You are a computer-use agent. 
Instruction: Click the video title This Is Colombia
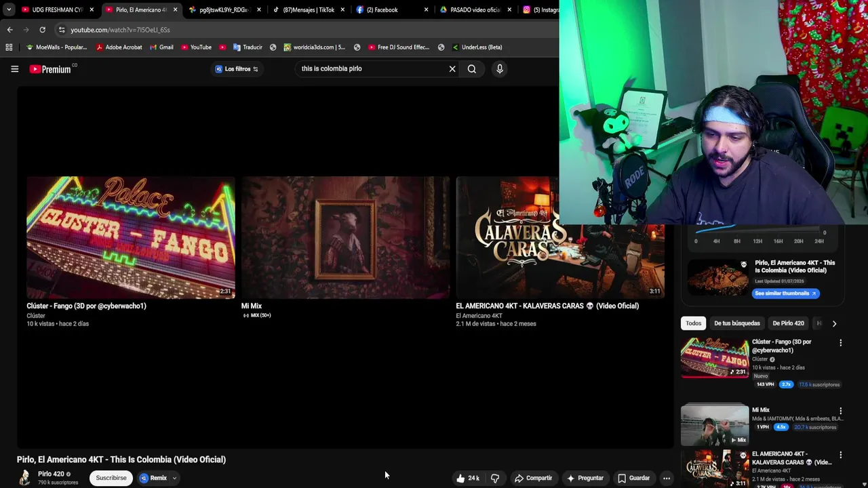click(121, 460)
